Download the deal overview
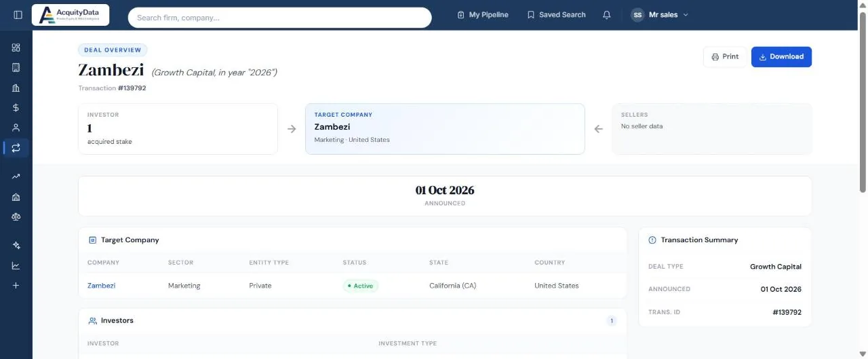The image size is (868, 359). coord(781,57)
